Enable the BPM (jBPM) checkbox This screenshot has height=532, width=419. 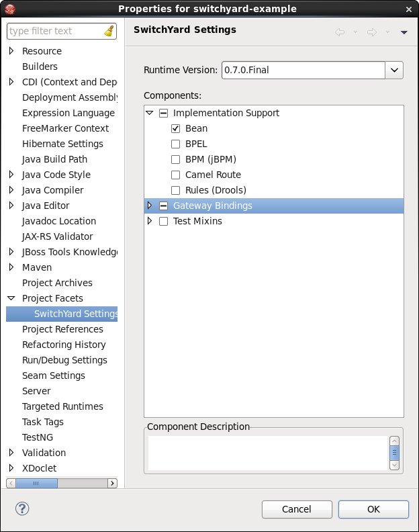coord(175,159)
